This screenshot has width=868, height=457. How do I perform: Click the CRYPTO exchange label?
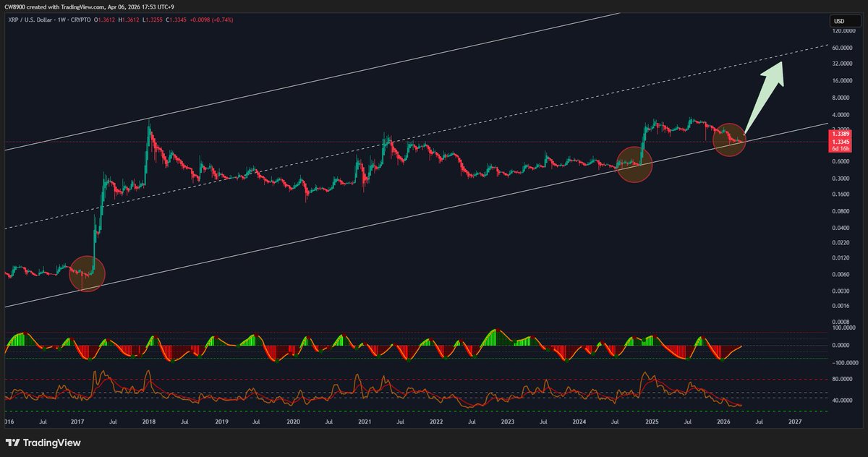coord(80,20)
